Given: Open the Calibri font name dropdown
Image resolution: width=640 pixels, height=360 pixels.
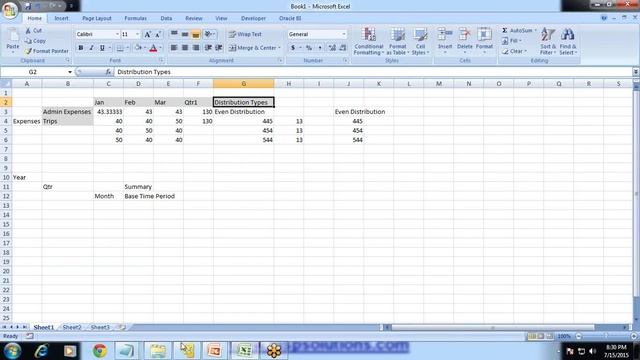Looking at the screenshot, I should point(117,34).
